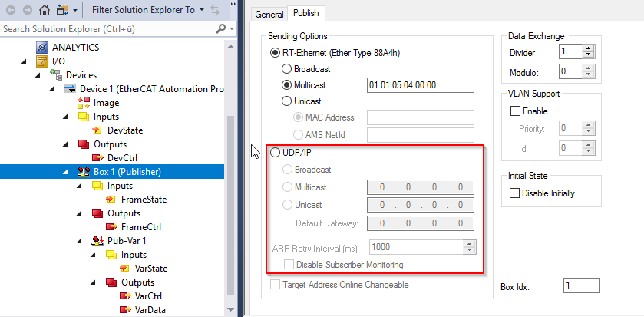Increase the Divider value
This screenshot has height=317, width=644.
point(589,49)
